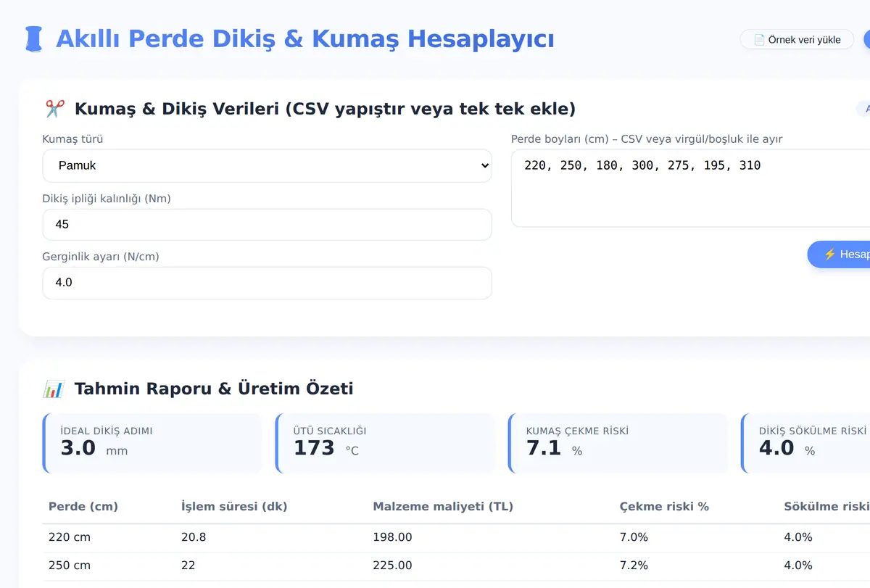Select the Dikiş Sökülme Riski card

(x=805, y=443)
